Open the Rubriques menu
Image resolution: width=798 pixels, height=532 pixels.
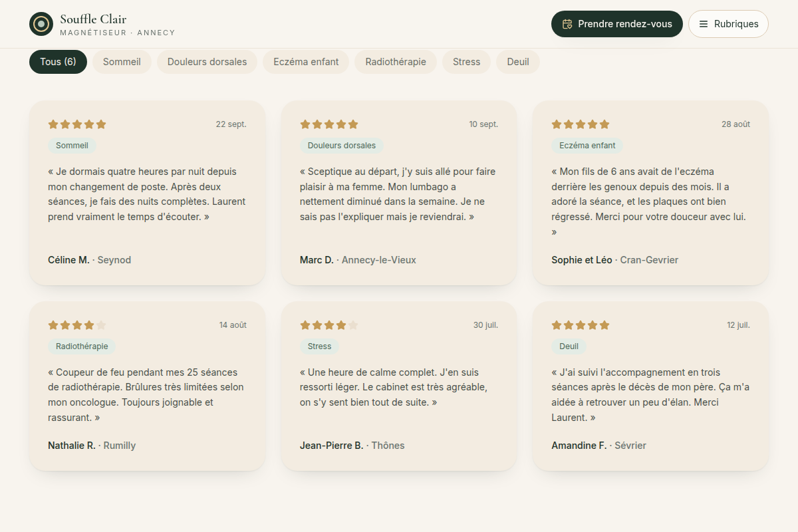[x=728, y=24]
